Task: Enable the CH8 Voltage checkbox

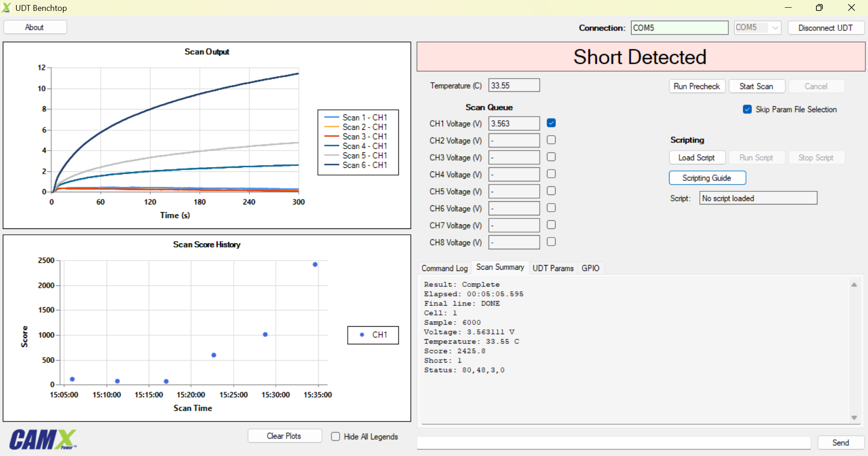Action: [551, 242]
